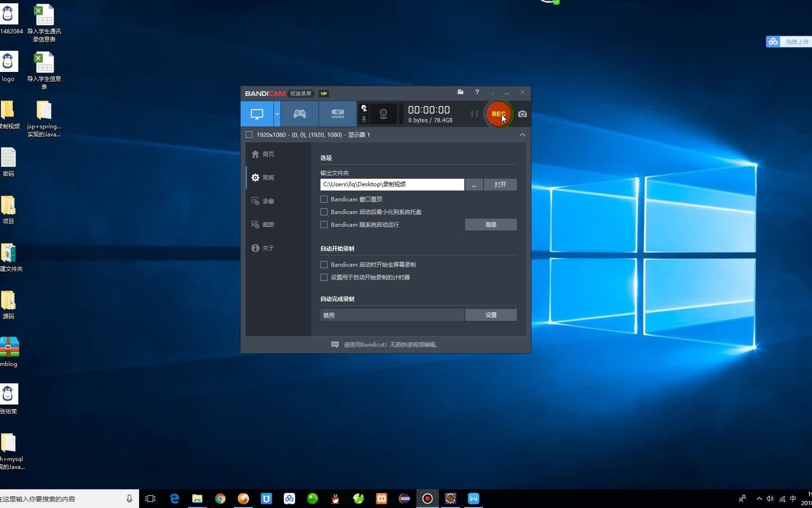Screen dimensions: 812x508
Task: Click the VIP badge in title bar
Action: coord(324,94)
